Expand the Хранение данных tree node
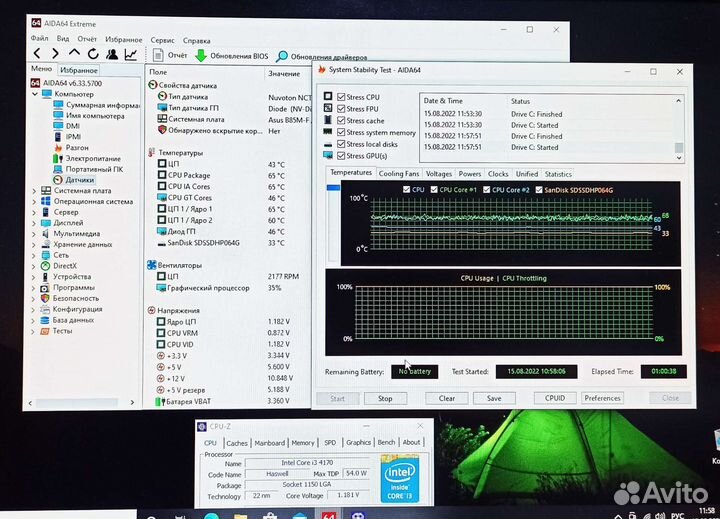The width and height of the screenshot is (720, 519). 34,245
